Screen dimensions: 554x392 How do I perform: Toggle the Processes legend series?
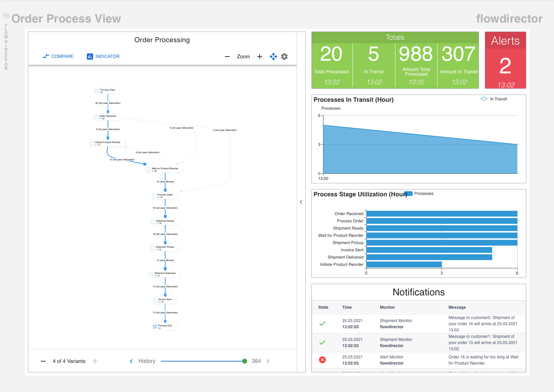[x=419, y=194]
